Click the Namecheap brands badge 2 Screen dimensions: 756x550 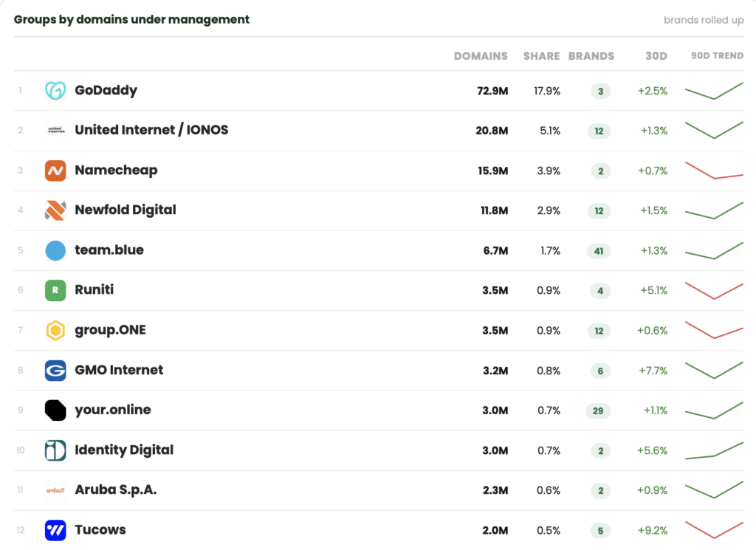pos(600,171)
